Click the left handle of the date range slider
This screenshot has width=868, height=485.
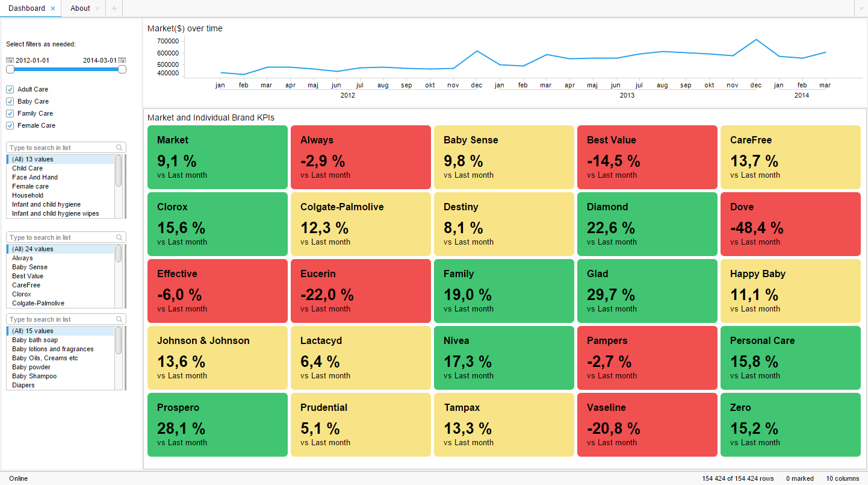coord(10,69)
